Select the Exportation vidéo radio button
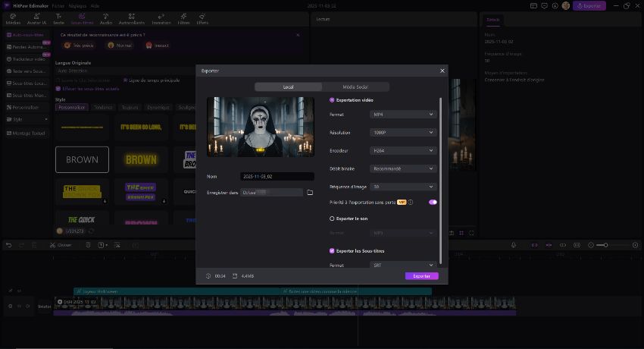 click(x=332, y=100)
